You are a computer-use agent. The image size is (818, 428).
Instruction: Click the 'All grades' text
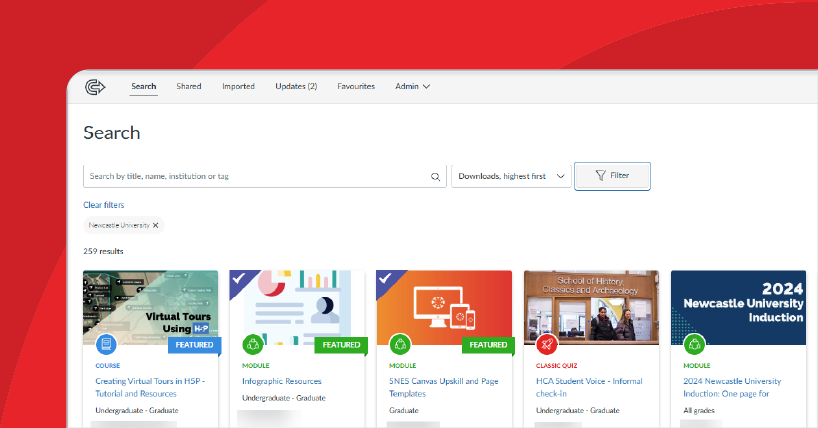[x=699, y=411]
